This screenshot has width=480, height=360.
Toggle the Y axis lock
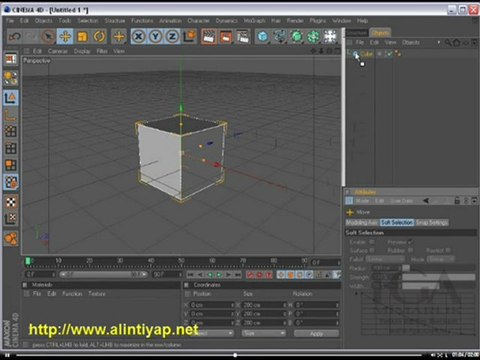tap(155, 36)
